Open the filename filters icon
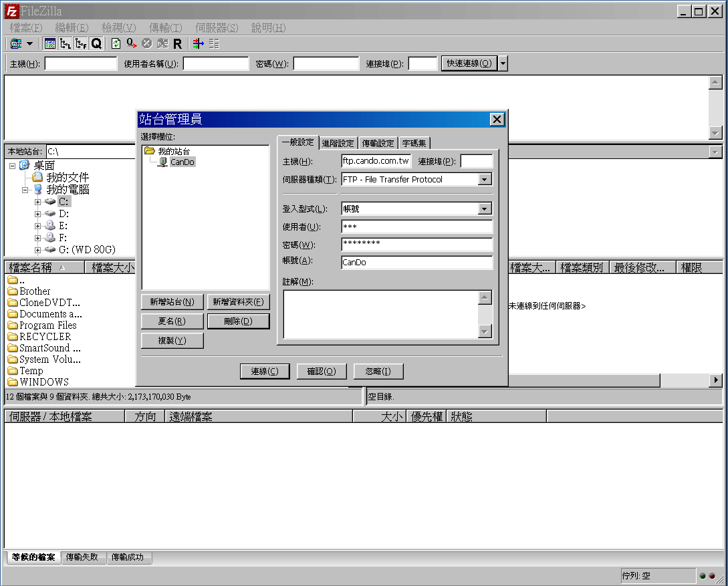Screen dimensions: 728x586 (199, 43)
